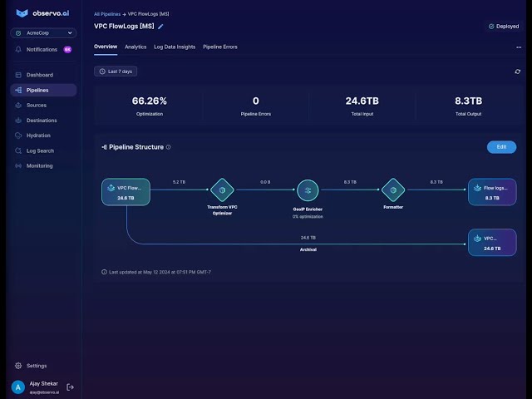Open Settings in the sidebar

37,366
